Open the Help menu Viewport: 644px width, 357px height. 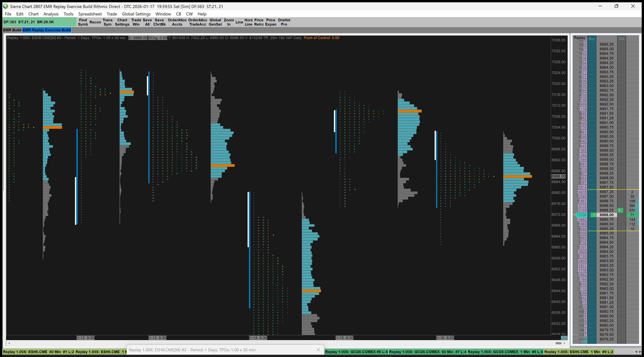point(202,14)
